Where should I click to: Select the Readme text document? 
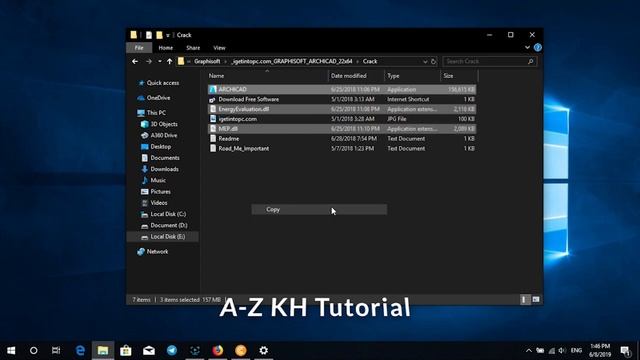342,138
